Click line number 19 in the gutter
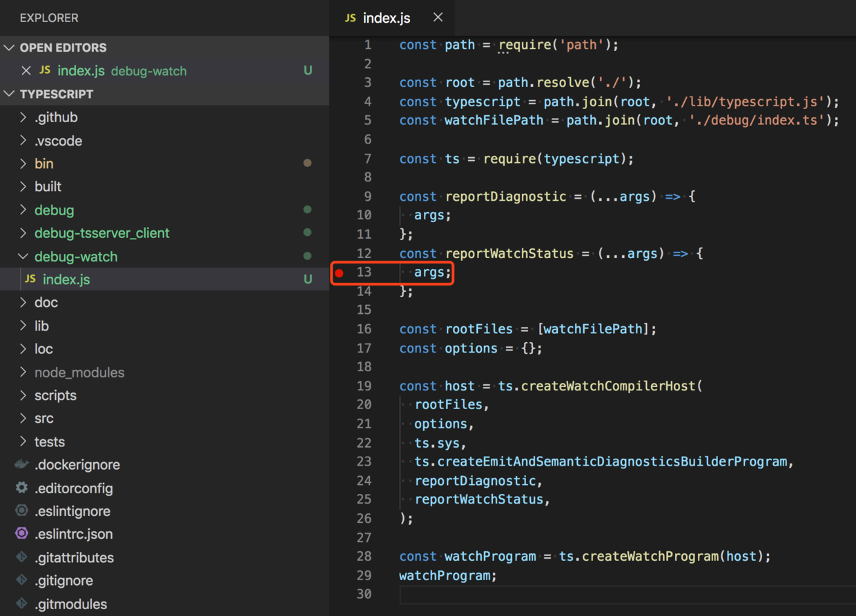The image size is (856, 616). [x=364, y=386]
